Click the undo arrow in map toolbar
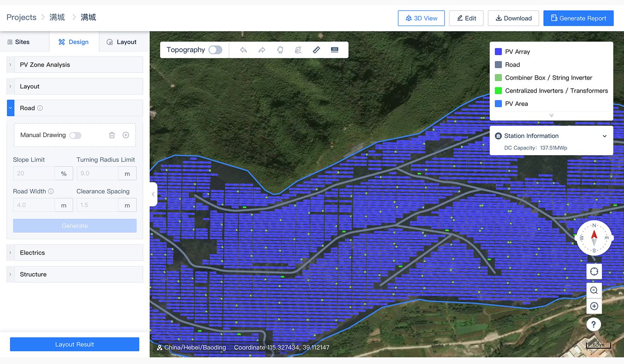The image size is (624, 364). (243, 50)
